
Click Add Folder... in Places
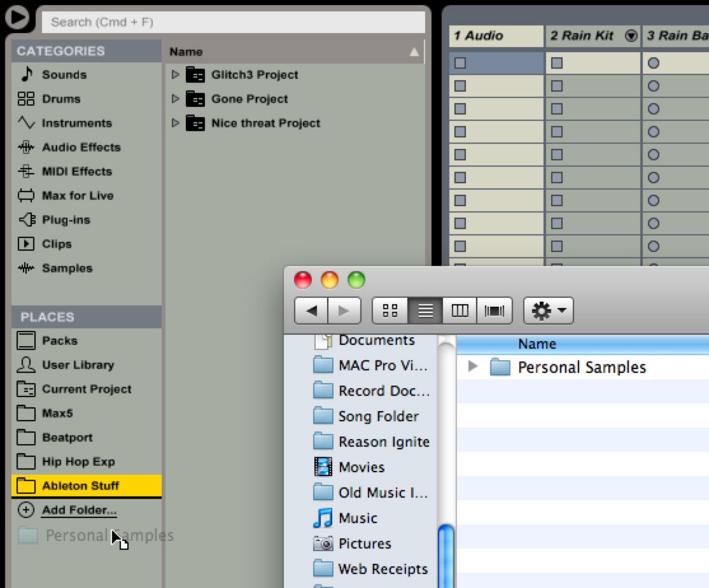coord(79,510)
